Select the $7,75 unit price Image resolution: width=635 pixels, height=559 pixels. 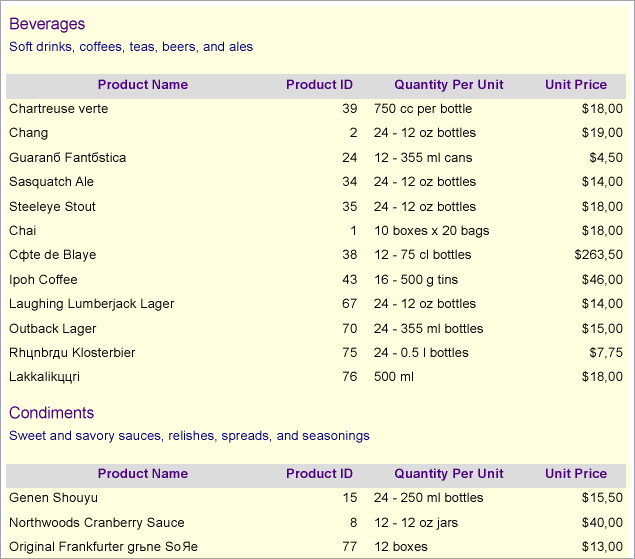pos(606,353)
